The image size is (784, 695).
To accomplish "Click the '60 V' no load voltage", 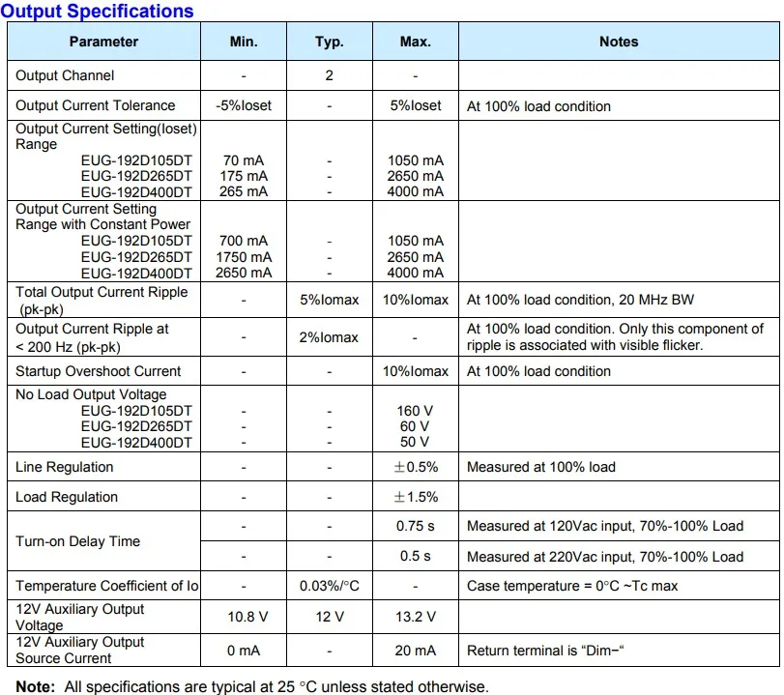I will click(x=415, y=426).
